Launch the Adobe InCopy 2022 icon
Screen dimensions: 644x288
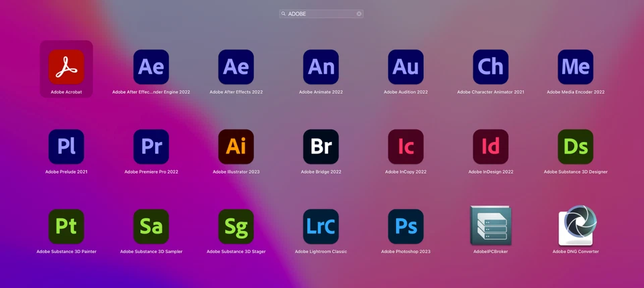click(x=406, y=147)
